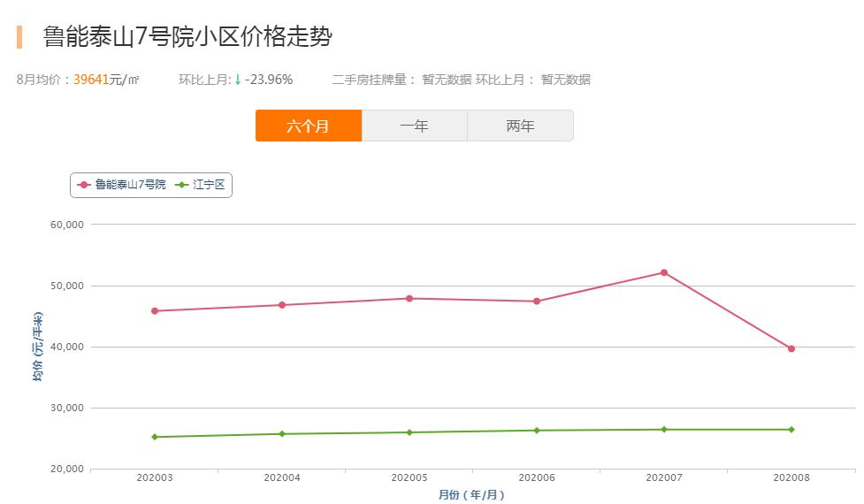Click the 202005 x-axis label
The height and width of the screenshot is (504, 864).
[x=409, y=477]
